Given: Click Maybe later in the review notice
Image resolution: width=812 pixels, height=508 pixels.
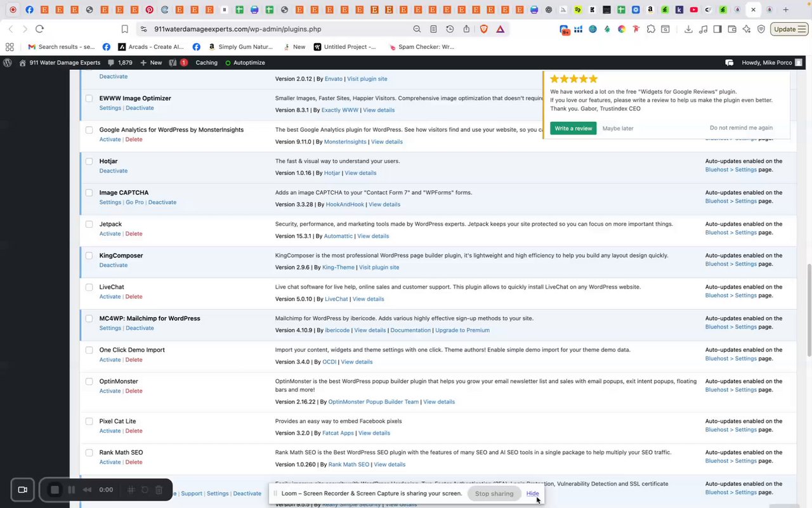Looking at the screenshot, I should coord(618,128).
